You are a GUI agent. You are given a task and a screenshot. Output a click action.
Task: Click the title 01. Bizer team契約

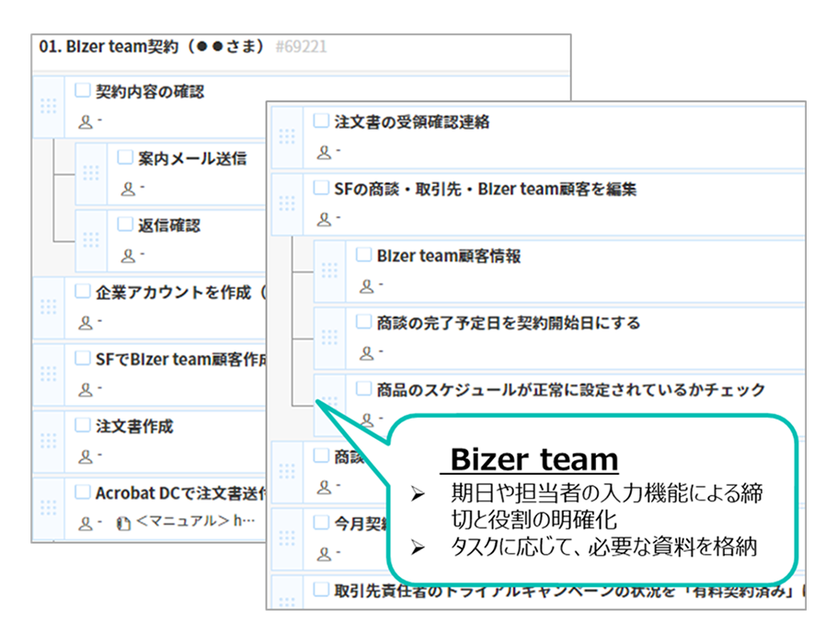point(151,47)
